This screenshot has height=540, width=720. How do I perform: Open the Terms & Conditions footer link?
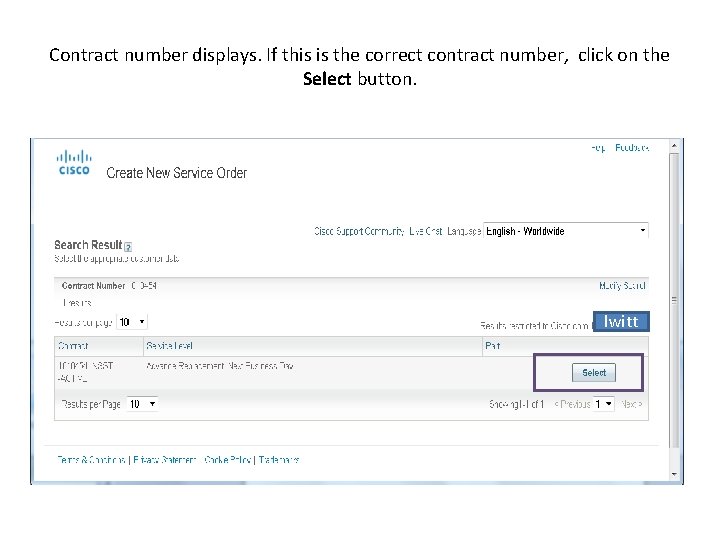pos(91,460)
